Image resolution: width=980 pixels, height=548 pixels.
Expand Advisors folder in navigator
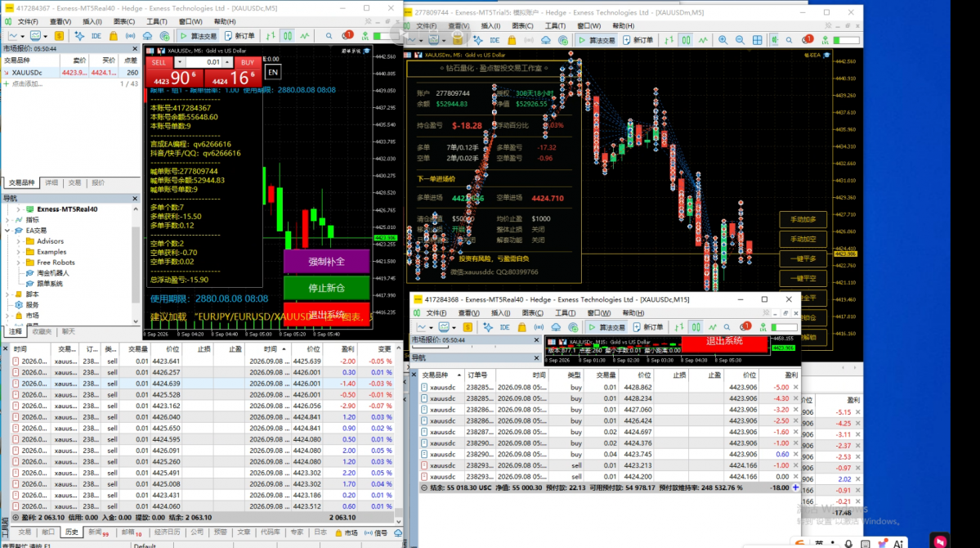18,241
